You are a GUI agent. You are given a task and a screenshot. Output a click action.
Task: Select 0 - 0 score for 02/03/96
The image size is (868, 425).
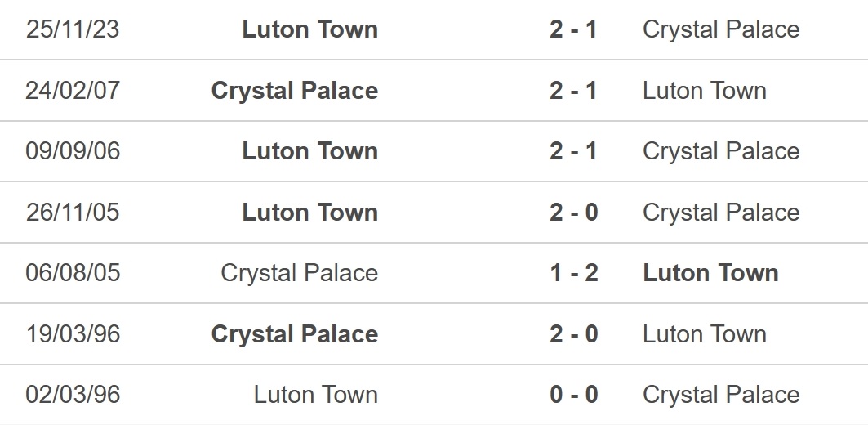(x=573, y=395)
